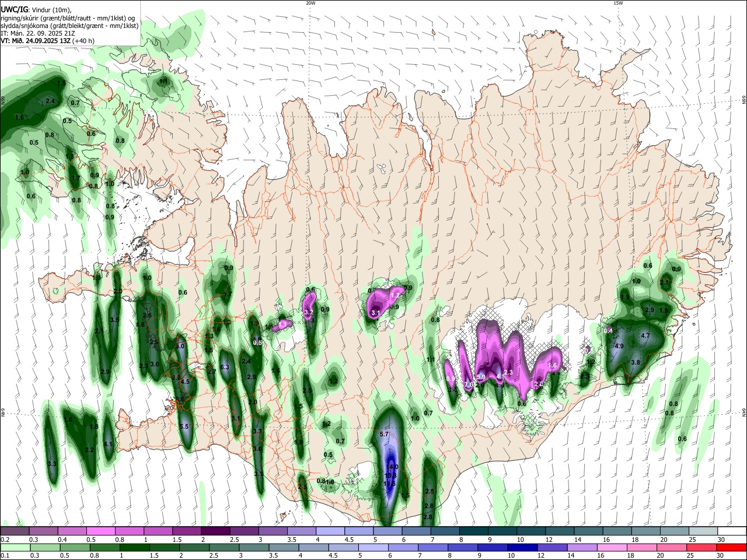This screenshot has height=560, width=747.
Task: Click the bright pink 0.5 swatch in upper legend row
Action: click(100, 531)
